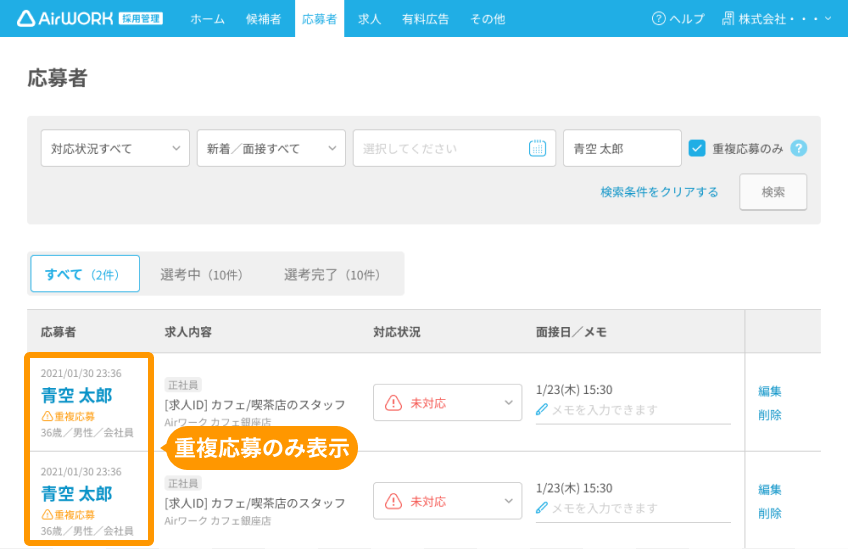The height and width of the screenshot is (549, 848).
Task: Go to the ホーム menu
Action: click(207, 19)
